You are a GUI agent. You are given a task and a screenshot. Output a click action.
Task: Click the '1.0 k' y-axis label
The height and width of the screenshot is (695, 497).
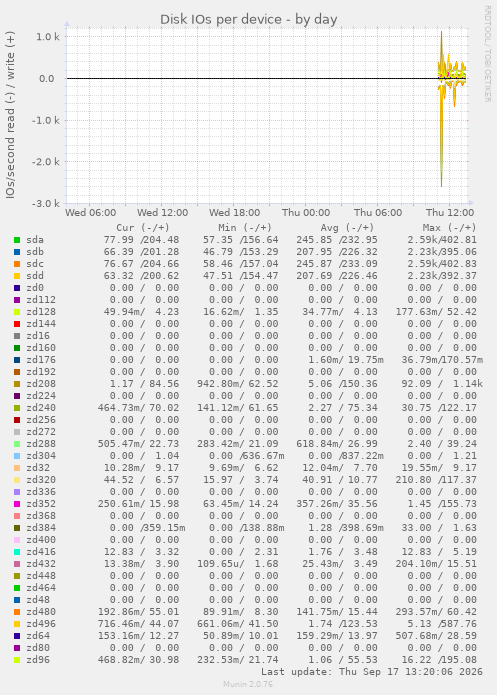(48, 37)
